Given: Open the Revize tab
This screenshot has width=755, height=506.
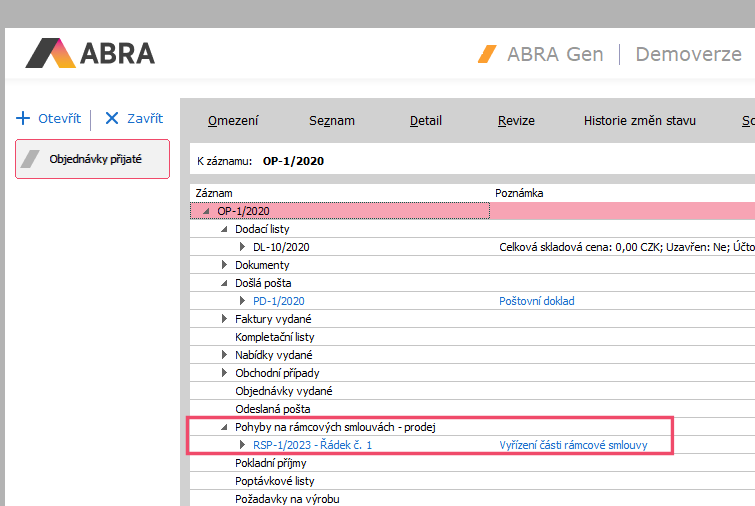Looking at the screenshot, I should pyautogui.click(x=516, y=120).
